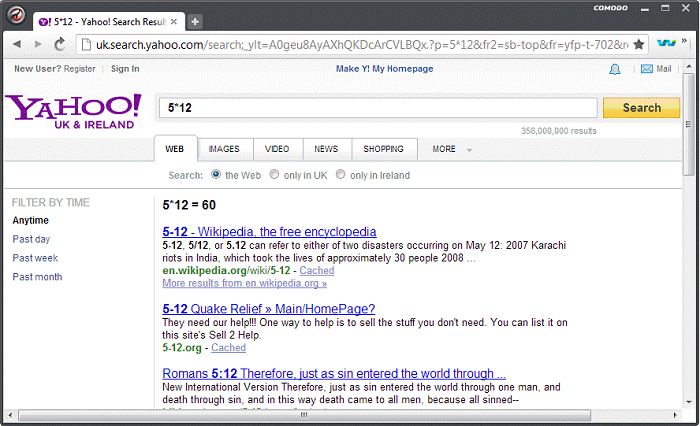Reload the page with the refresh icon
The height and width of the screenshot is (426, 700).
(59, 44)
